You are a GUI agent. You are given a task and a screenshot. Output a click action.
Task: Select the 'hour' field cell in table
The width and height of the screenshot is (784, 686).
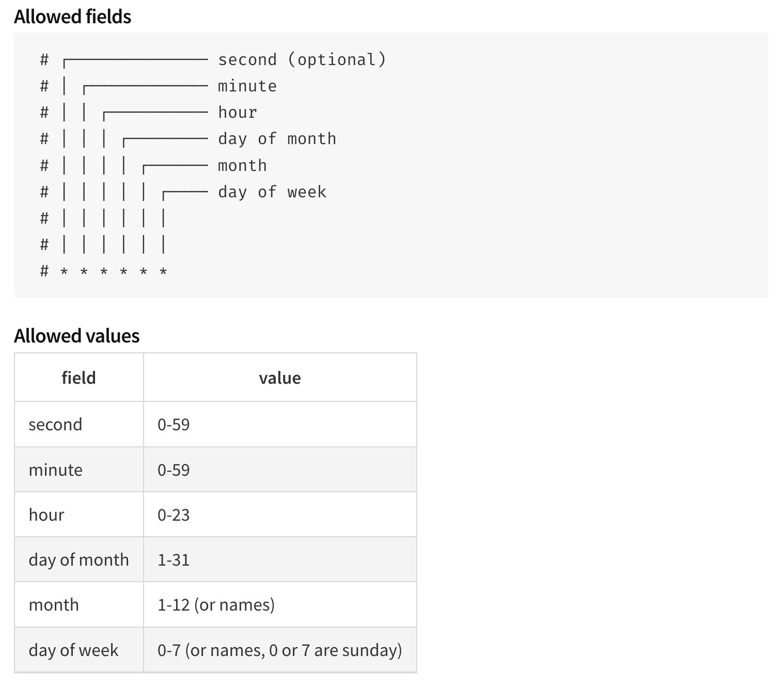click(79, 515)
